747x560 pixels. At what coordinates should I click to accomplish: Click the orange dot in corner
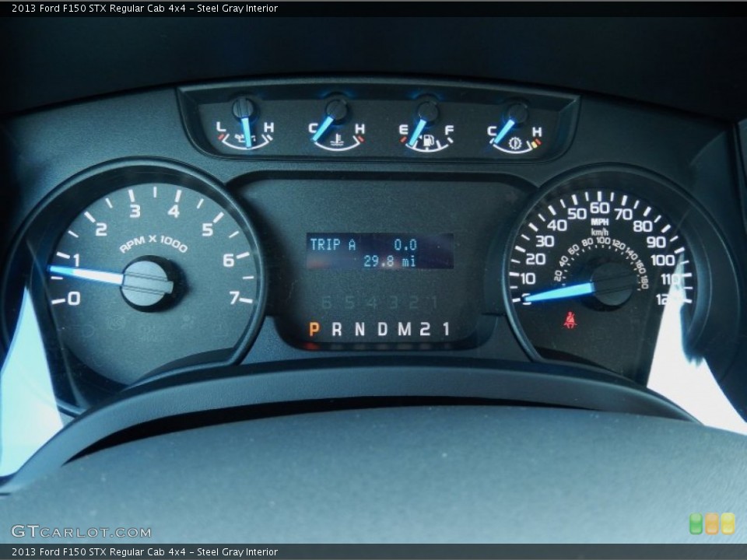pos(712,523)
